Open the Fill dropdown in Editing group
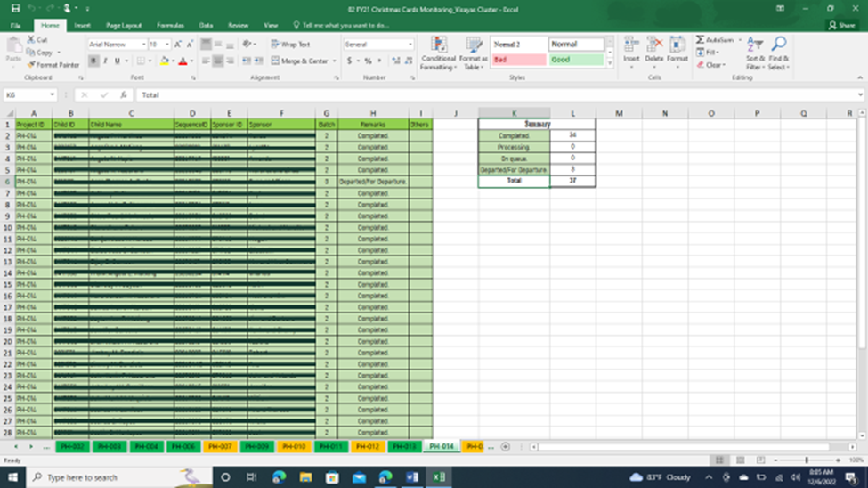 (708, 52)
